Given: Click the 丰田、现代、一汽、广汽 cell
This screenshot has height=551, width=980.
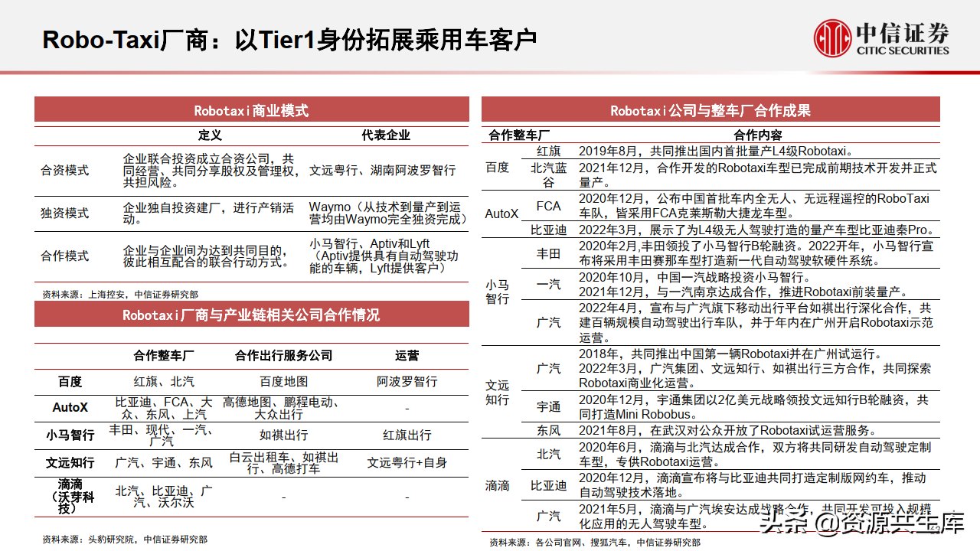Looking at the screenshot, I should (x=162, y=435).
